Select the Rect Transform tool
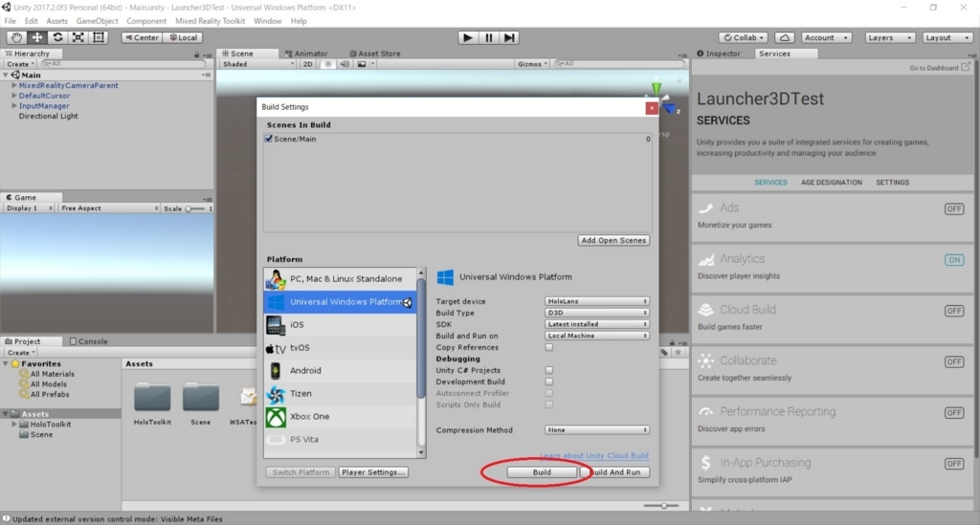The image size is (980, 525). 99,37
